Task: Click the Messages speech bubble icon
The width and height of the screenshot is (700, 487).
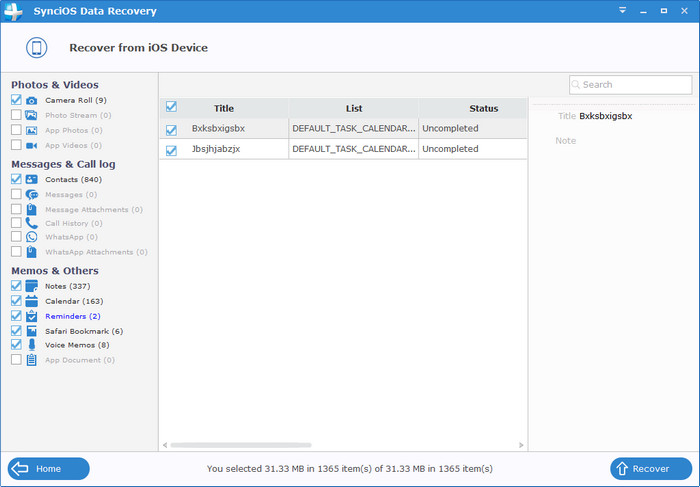Action: click(32, 195)
